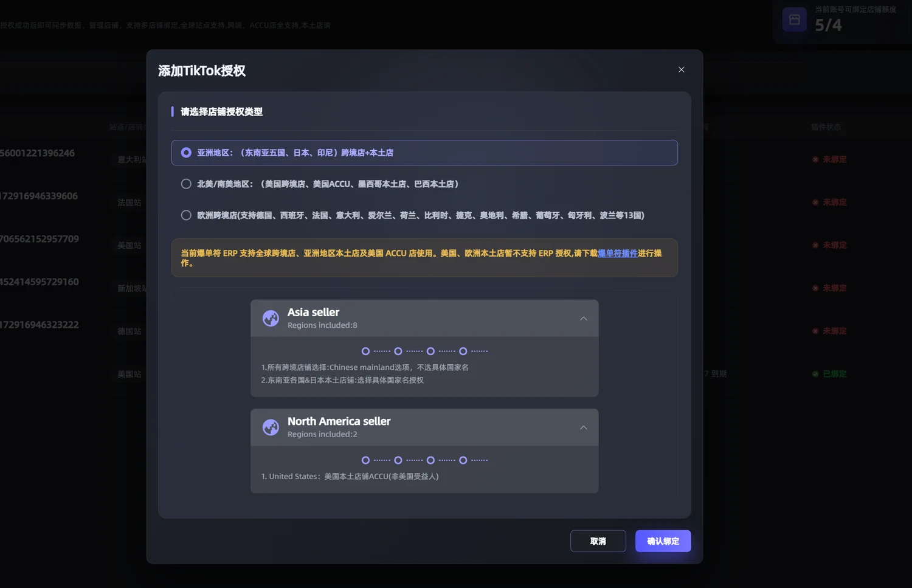
Task: Click store ID 172916946323222 in background list
Action: point(40,325)
